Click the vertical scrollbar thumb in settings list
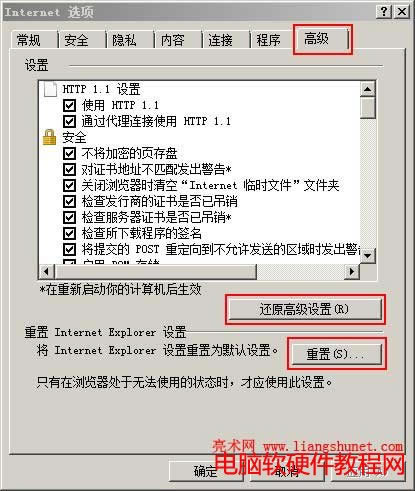 click(x=368, y=107)
